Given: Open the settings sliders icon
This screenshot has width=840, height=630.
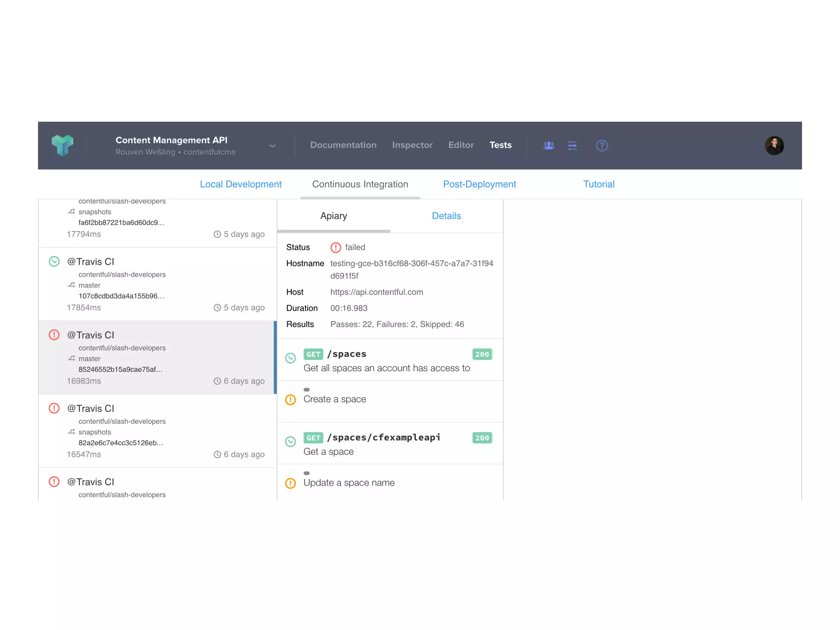Looking at the screenshot, I should [x=572, y=145].
